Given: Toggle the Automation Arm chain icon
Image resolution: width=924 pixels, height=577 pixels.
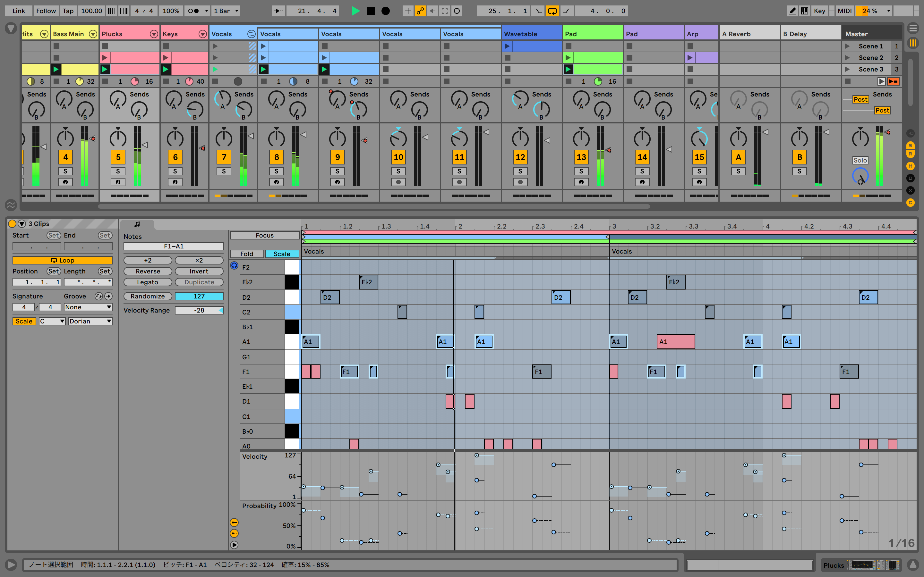Looking at the screenshot, I should click(x=420, y=11).
